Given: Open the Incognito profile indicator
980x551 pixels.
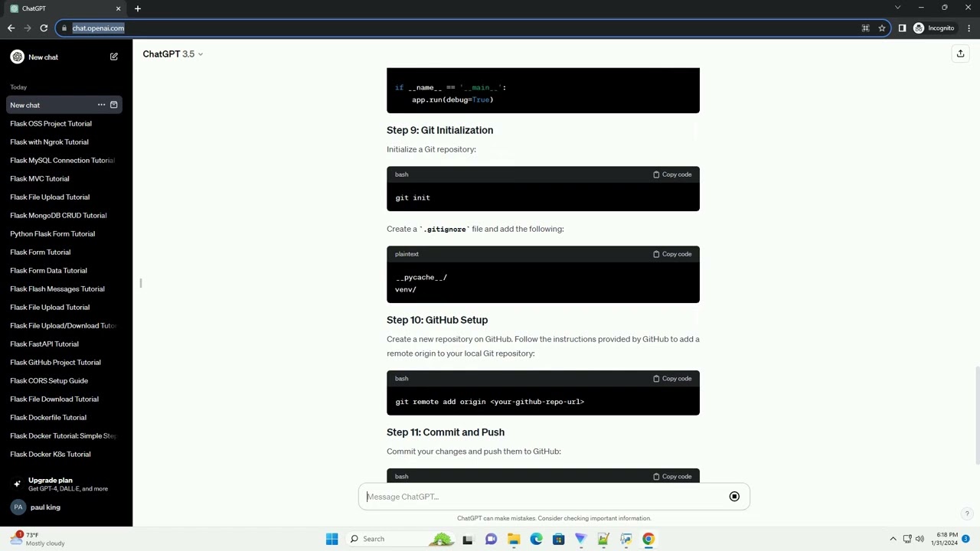Looking at the screenshot, I should coord(934,28).
